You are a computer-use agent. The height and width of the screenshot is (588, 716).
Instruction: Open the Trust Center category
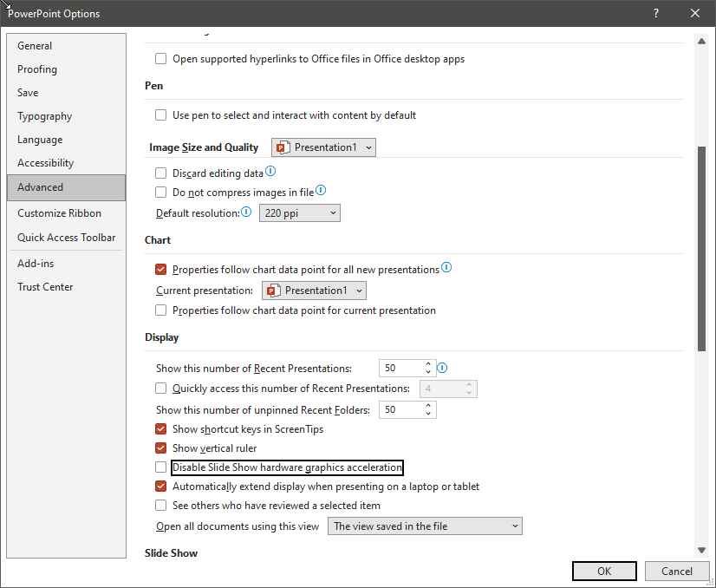(66, 287)
